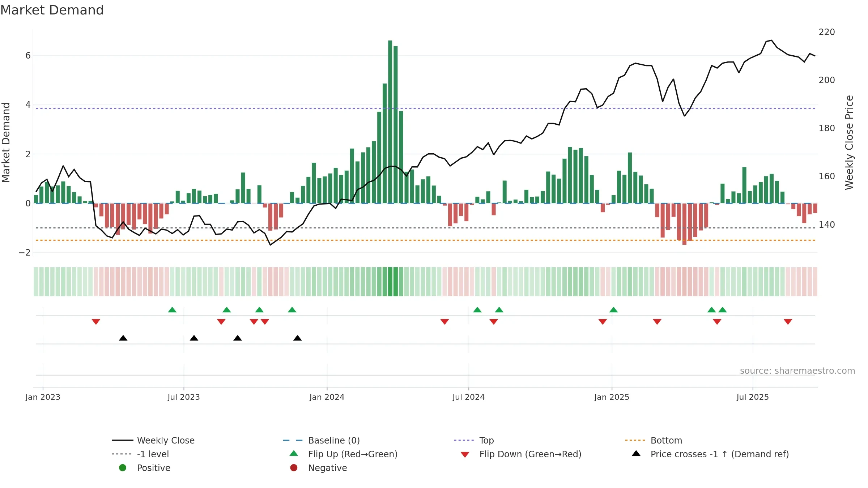Click the '160' price axis tick label

(x=827, y=176)
